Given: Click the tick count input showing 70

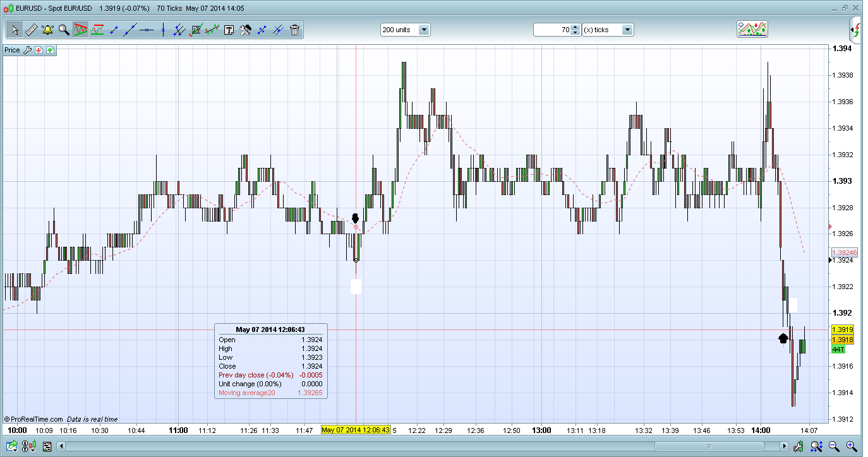Looking at the screenshot, I should point(552,30).
